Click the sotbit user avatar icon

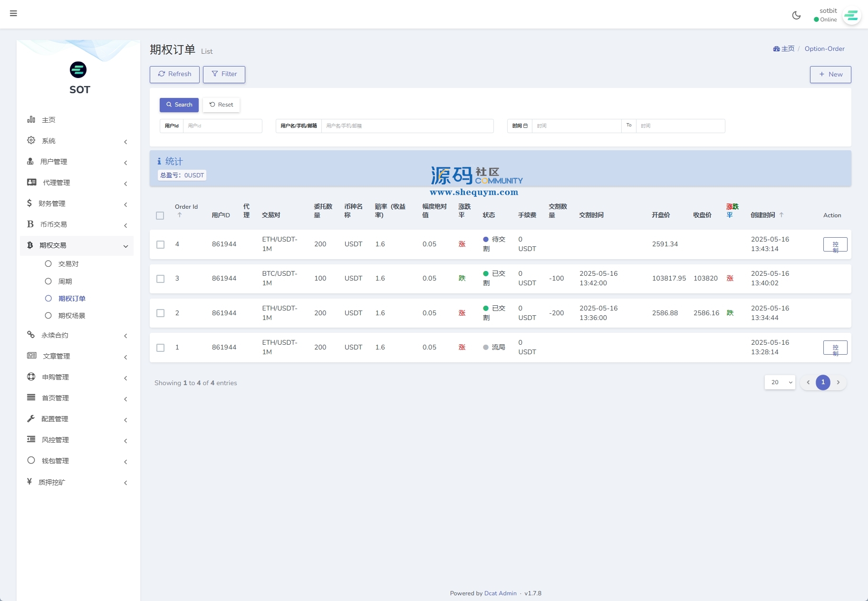[x=851, y=16]
